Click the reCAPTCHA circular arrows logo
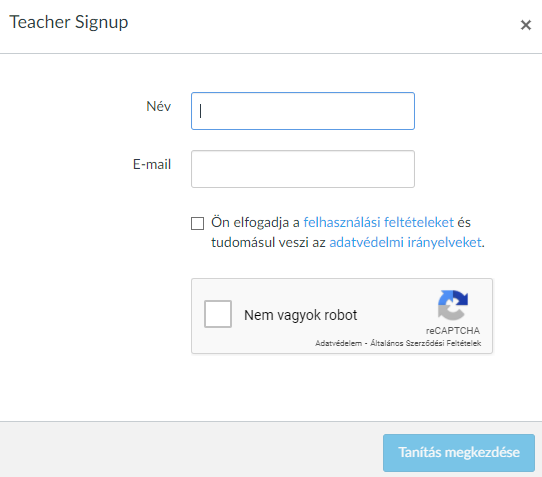542x477 pixels. click(453, 305)
